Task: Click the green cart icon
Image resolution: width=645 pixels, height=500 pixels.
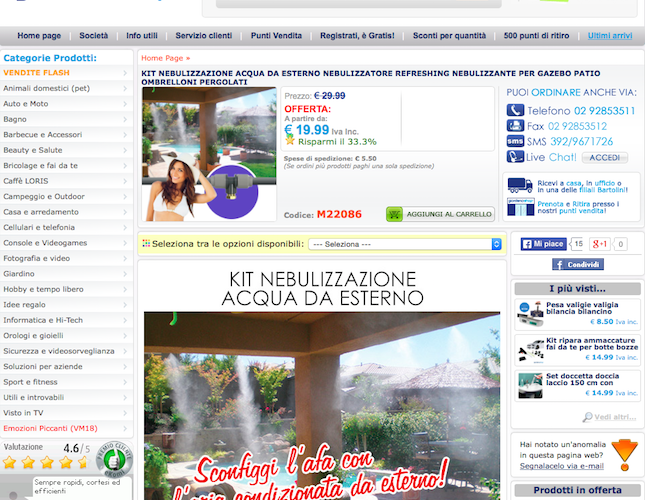Action: (x=394, y=214)
